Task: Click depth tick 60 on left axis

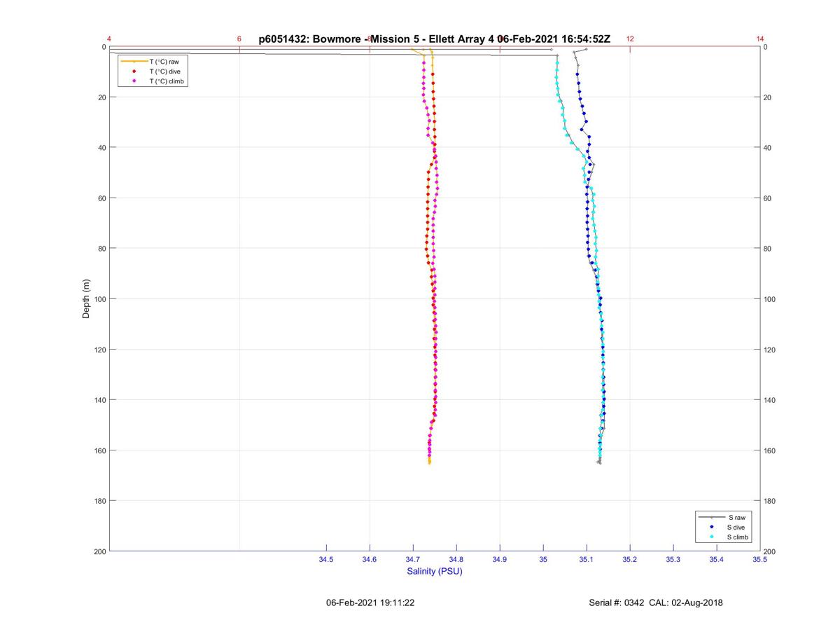Action: click(x=101, y=198)
